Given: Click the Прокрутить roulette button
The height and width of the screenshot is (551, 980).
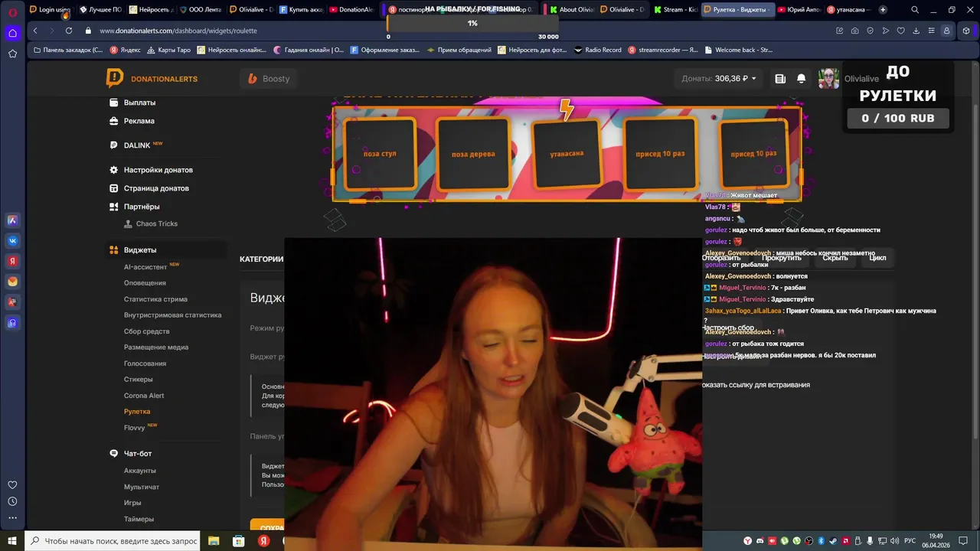Looking at the screenshot, I should coord(781,258).
